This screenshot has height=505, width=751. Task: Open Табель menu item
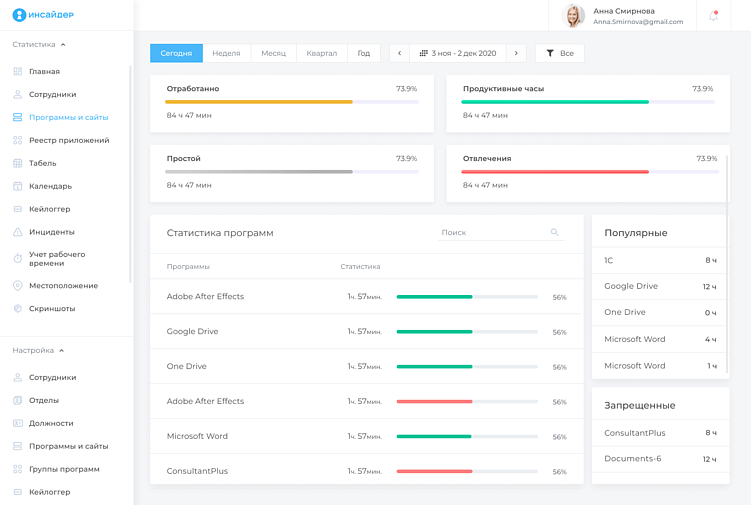(x=43, y=163)
